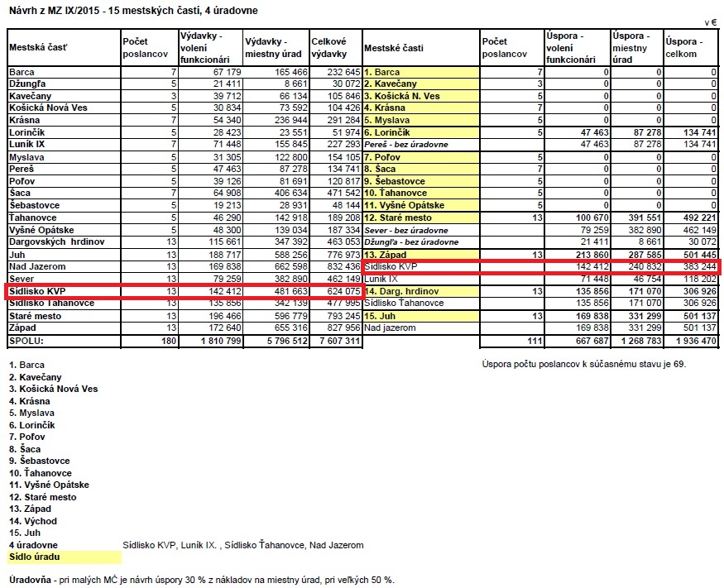Click the cell showing 391 551
This screenshot has height=588, width=724.
coord(645,218)
